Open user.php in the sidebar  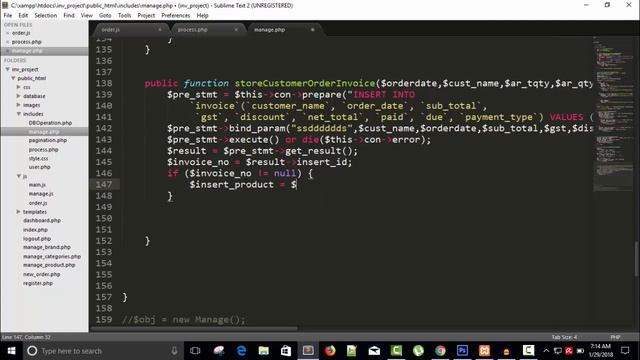pos(40,167)
